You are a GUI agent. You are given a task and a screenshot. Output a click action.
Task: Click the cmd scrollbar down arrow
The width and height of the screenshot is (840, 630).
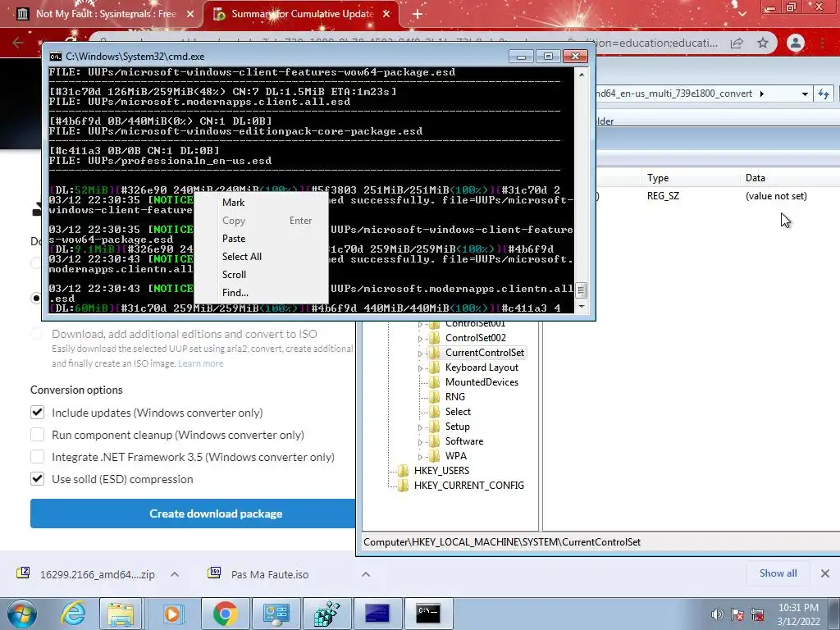[582, 307]
